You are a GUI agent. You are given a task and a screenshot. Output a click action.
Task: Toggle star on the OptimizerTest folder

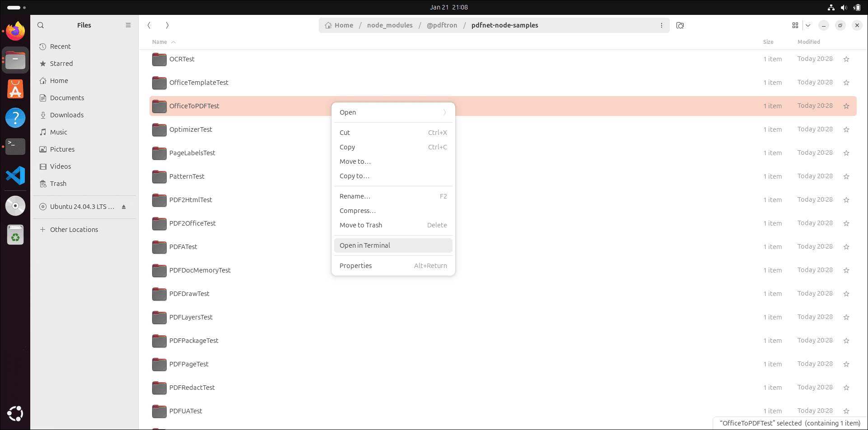(846, 129)
